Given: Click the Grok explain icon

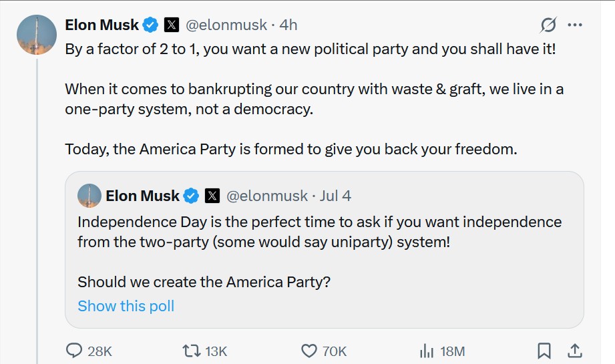Looking at the screenshot, I should (x=548, y=25).
